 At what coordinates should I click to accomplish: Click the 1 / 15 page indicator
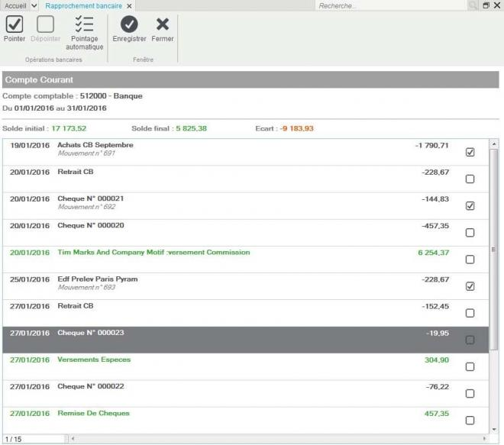pos(14,439)
